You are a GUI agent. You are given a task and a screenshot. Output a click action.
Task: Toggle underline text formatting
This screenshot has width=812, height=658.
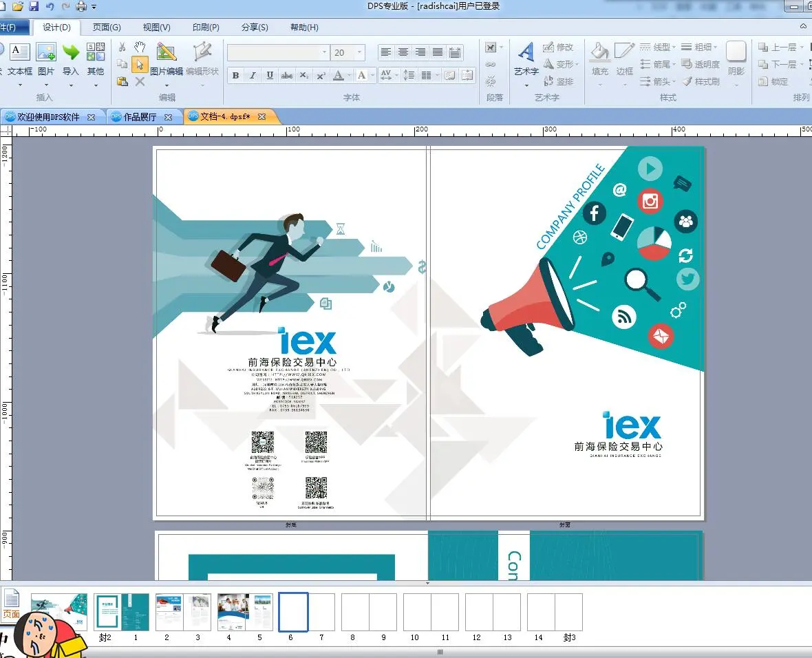pos(270,75)
